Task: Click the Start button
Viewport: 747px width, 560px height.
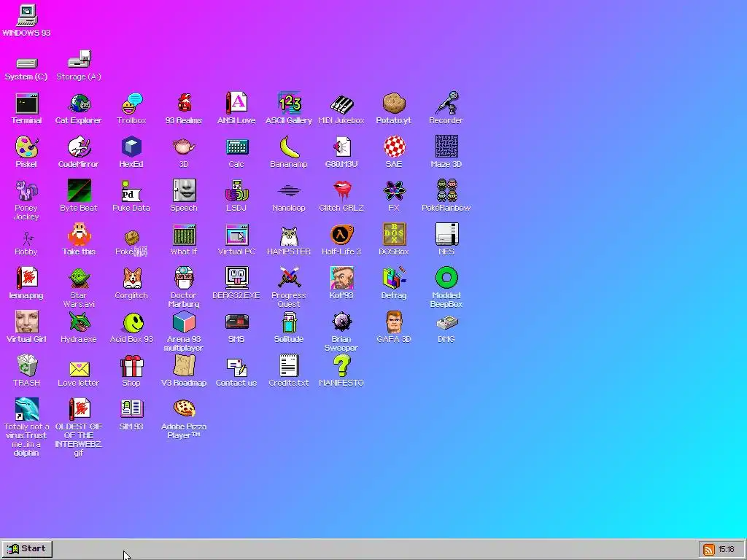Action: click(27, 549)
